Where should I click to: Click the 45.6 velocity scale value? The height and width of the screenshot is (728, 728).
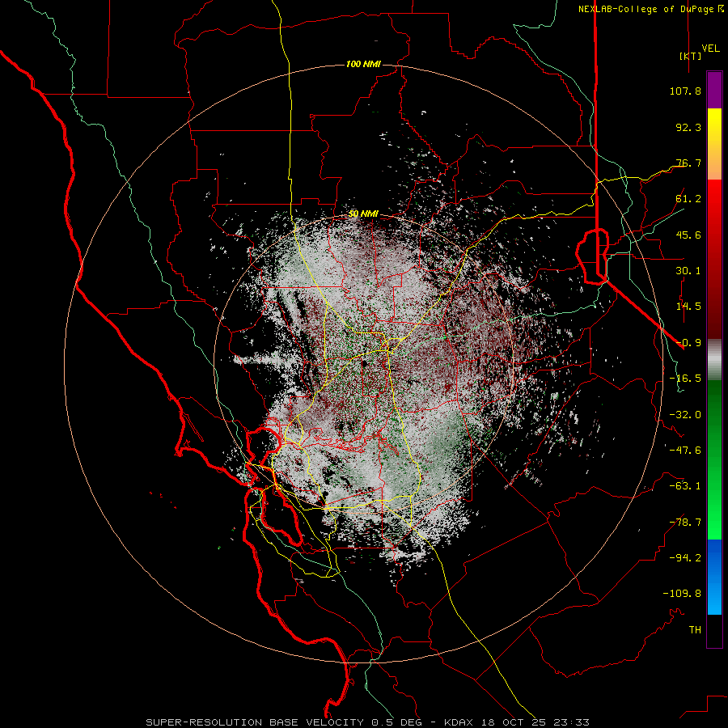688,235
